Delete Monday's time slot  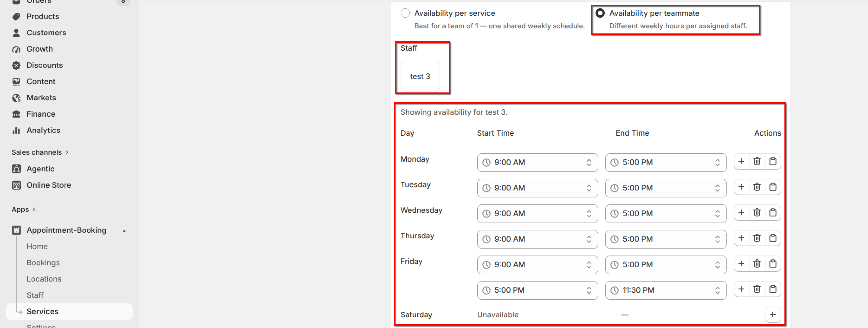(x=757, y=161)
